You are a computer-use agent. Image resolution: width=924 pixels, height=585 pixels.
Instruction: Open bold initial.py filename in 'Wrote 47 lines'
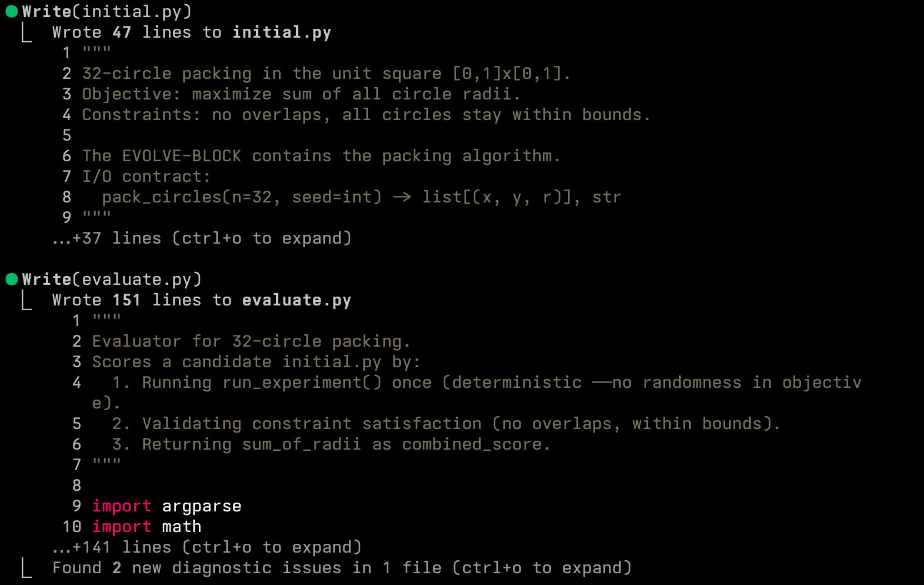281,32
